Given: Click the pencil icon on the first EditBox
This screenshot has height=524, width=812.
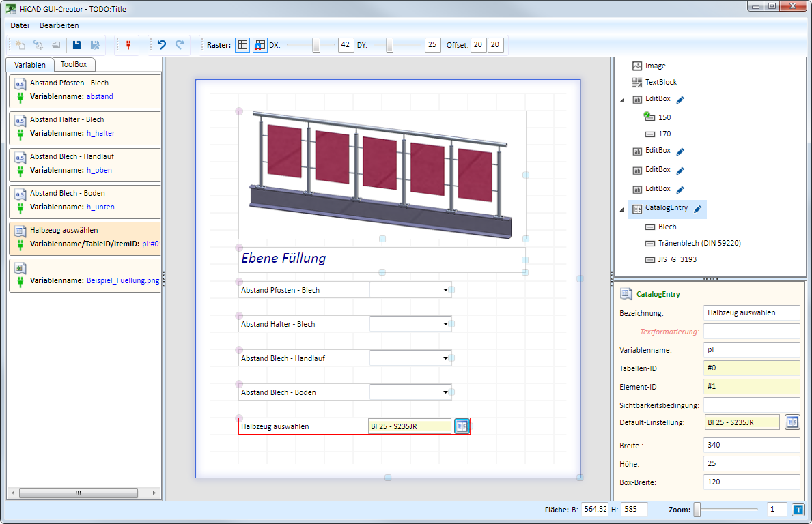Looking at the screenshot, I should point(680,100).
